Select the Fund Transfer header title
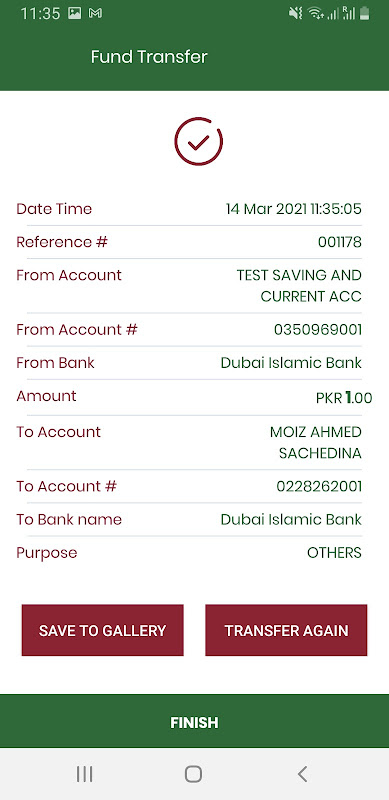Viewport: 389px width, 800px height. click(x=149, y=57)
